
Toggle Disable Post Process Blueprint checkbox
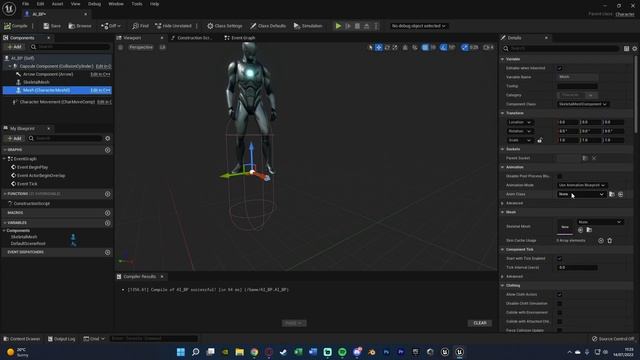click(560, 176)
